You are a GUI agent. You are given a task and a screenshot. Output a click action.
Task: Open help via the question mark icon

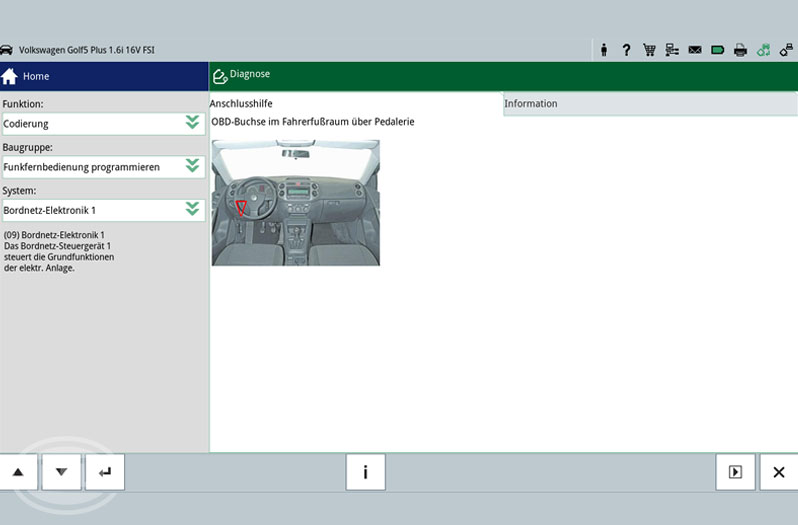[x=626, y=50]
